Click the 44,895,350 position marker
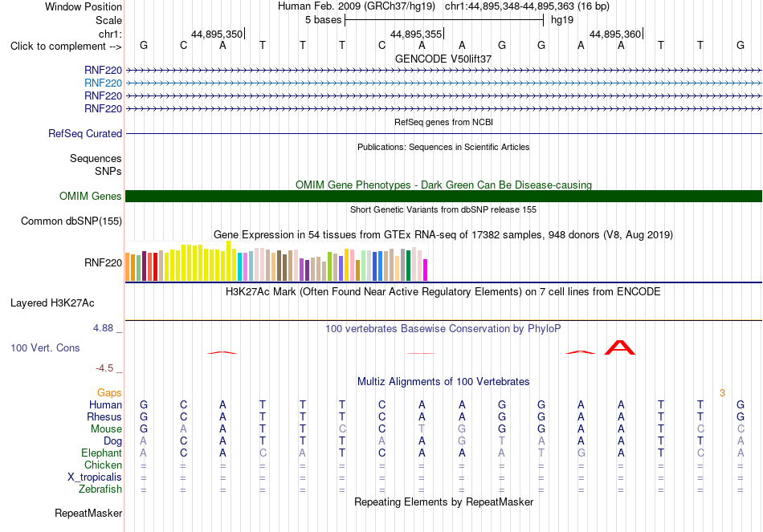 point(217,34)
